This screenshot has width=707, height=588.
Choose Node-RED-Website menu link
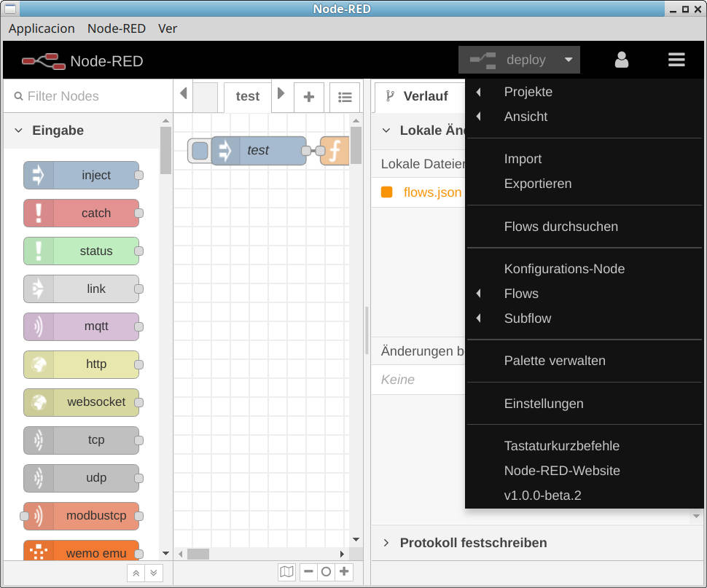(x=561, y=471)
